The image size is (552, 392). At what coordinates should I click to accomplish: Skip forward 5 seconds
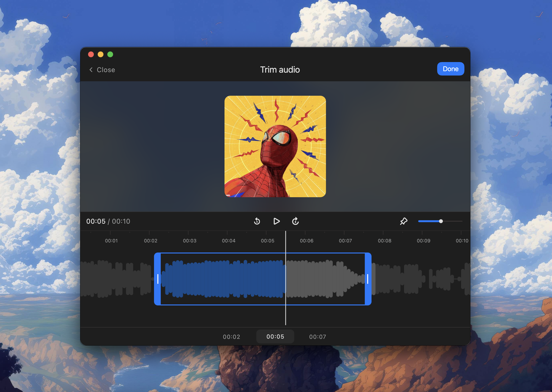click(295, 221)
